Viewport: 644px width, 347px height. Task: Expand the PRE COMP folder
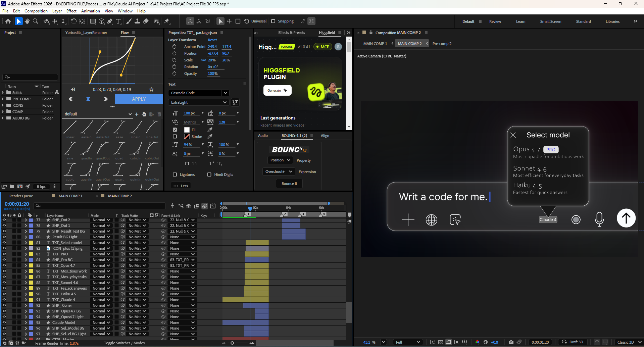pos(3,99)
